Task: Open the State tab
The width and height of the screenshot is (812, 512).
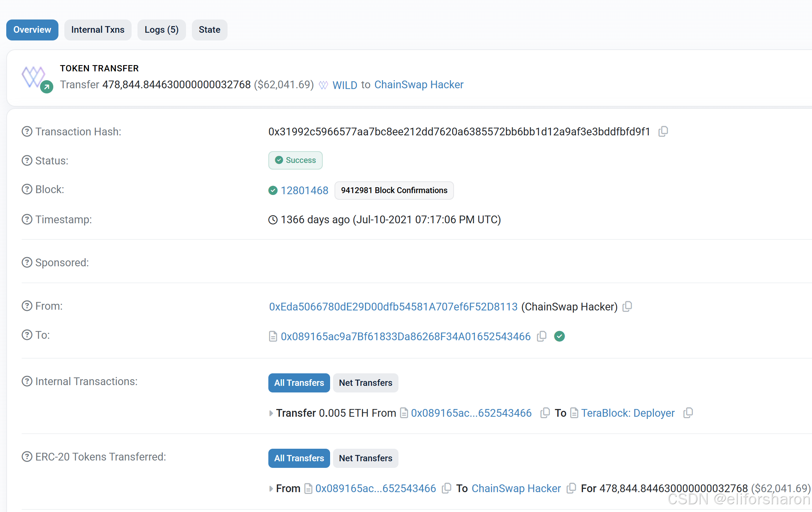Action: 210,30
